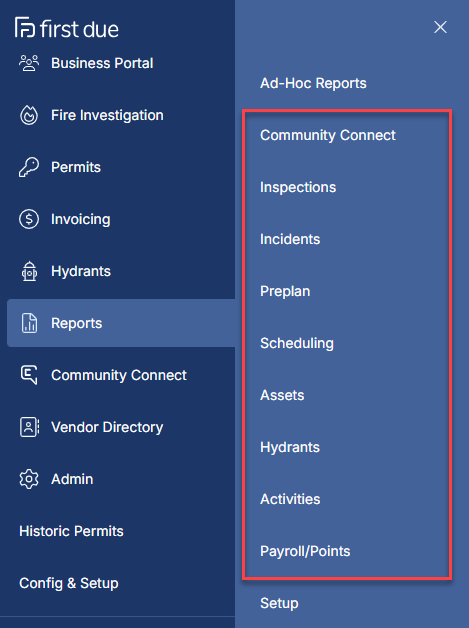Click the Invoicing dollar sign icon
Screen dimensions: 469x628
[x=29, y=219]
